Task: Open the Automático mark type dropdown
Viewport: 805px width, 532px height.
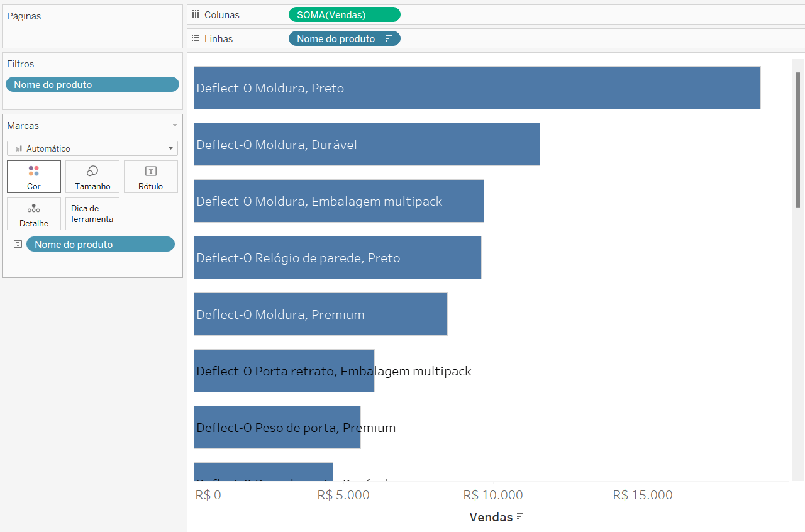Action: [x=92, y=148]
